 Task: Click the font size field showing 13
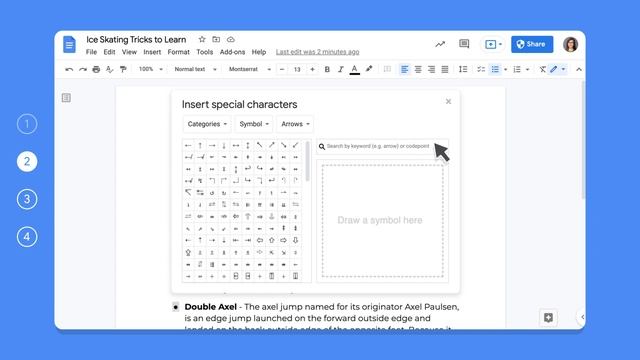[x=297, y=69]
